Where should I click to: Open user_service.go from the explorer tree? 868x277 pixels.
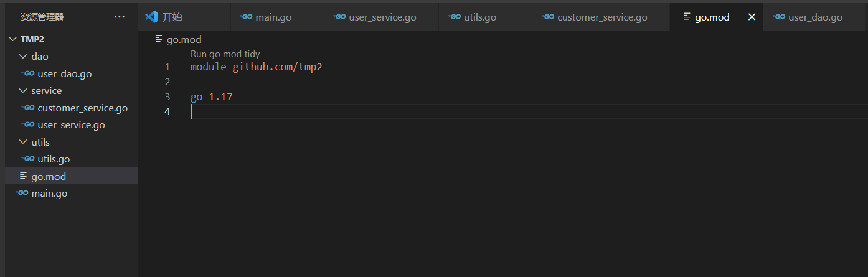click(71, 124)
